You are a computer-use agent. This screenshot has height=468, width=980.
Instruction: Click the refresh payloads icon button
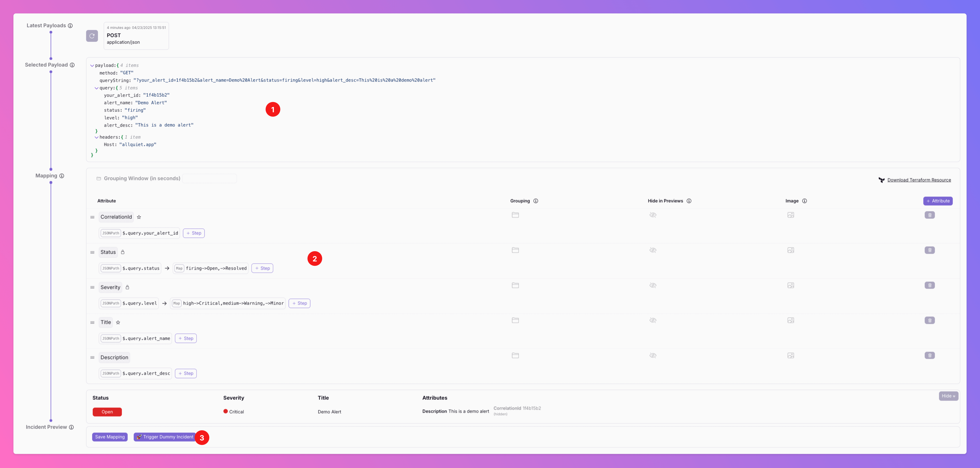pyautogui.click(x=92, y=36)
